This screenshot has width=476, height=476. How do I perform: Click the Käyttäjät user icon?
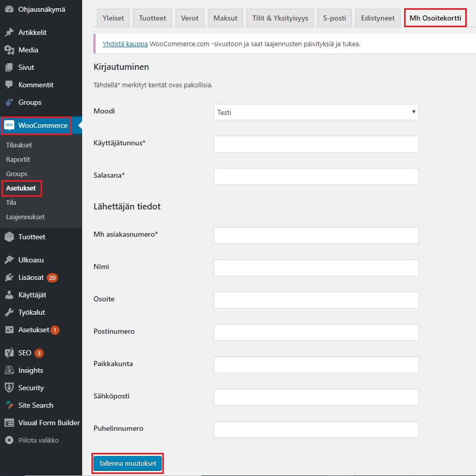point(9,295)
